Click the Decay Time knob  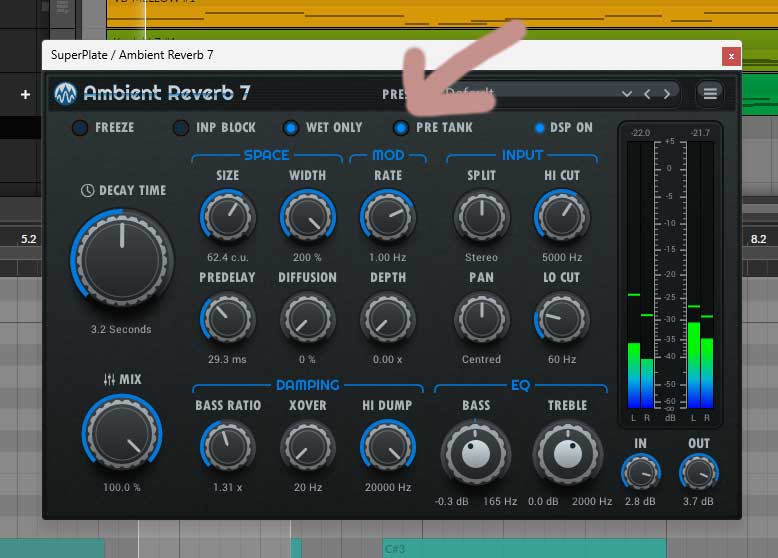click(122, 259)
